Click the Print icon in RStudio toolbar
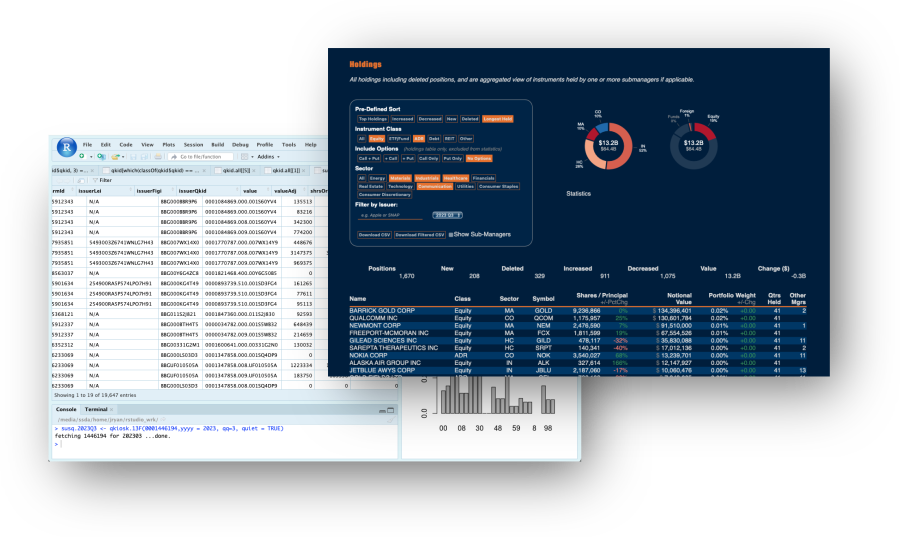The image size is (900, 537). 158,157
